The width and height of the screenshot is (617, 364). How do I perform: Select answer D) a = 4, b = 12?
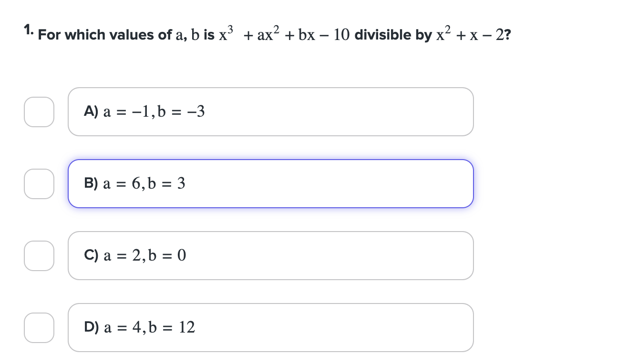point(270,327)
